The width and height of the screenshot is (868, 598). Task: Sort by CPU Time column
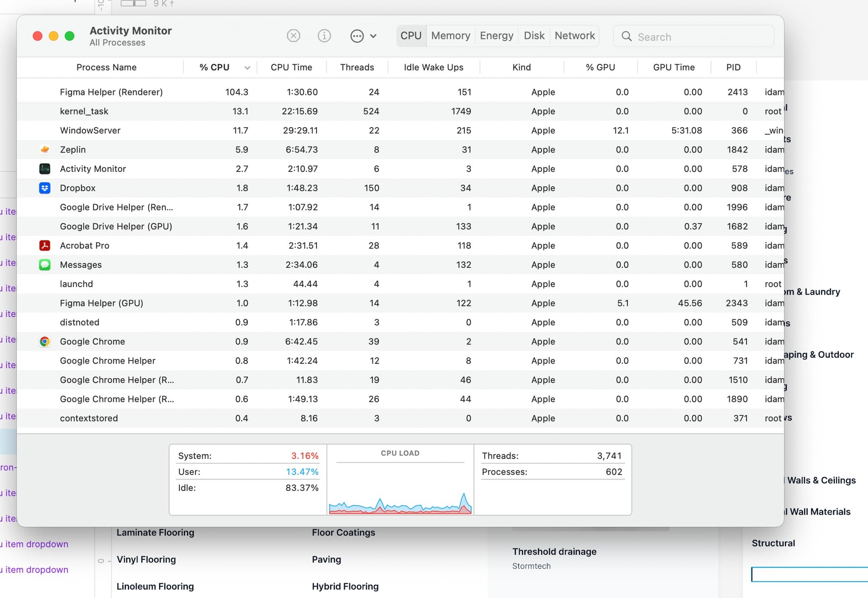click(291, 67)
